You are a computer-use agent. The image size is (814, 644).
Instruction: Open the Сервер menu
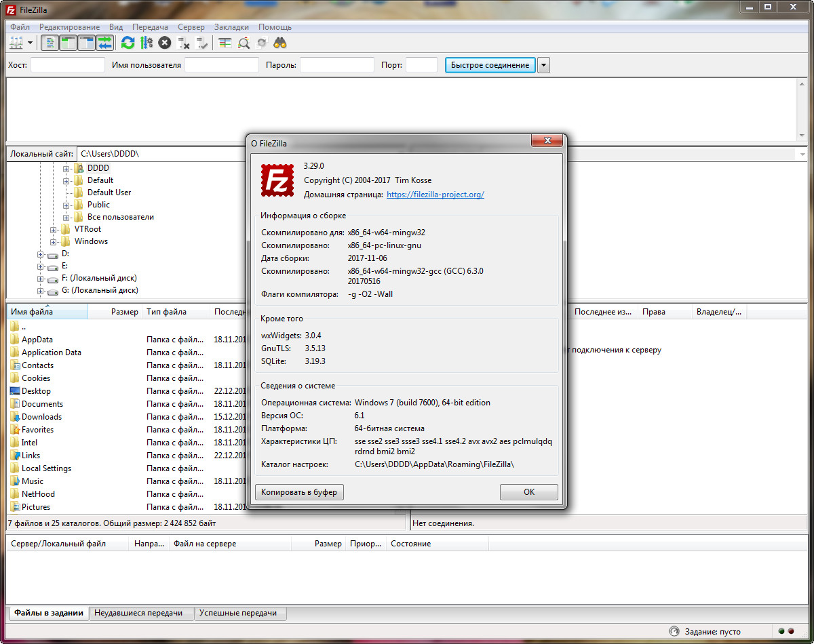point(191,27)
